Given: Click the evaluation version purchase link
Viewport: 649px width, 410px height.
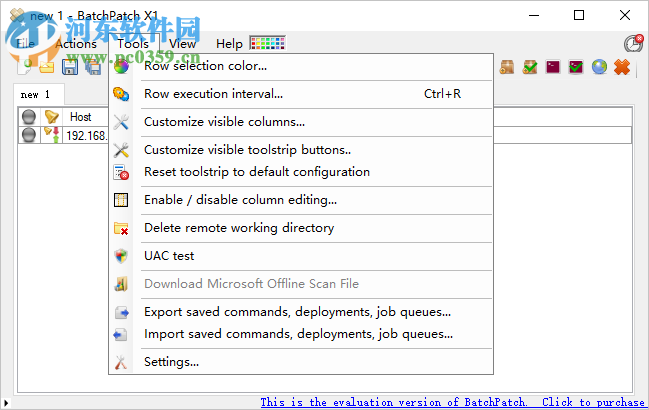Looking at the screenshot, I should 452,402.
